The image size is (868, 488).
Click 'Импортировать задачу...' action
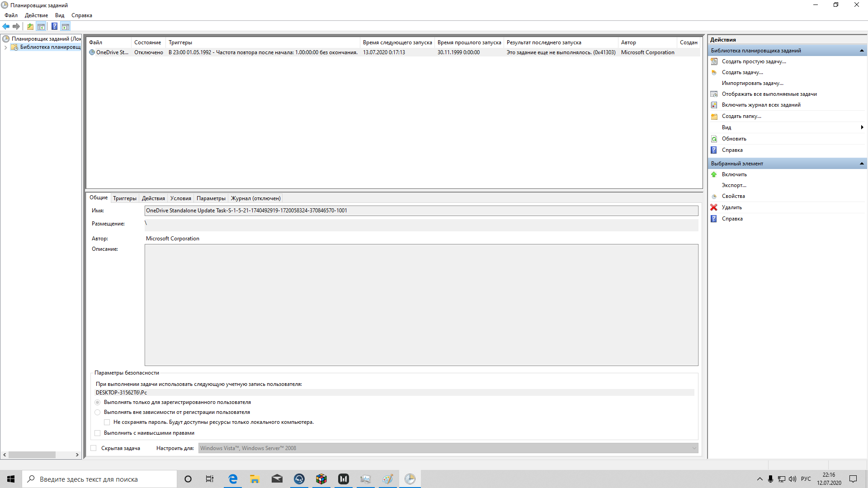point(753,83)
